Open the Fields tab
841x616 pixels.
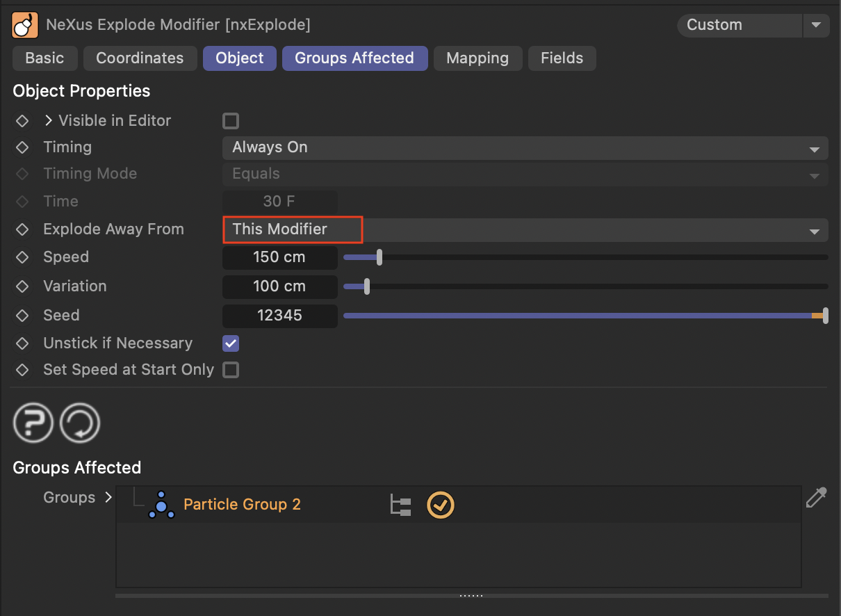(x=562, y=58)
